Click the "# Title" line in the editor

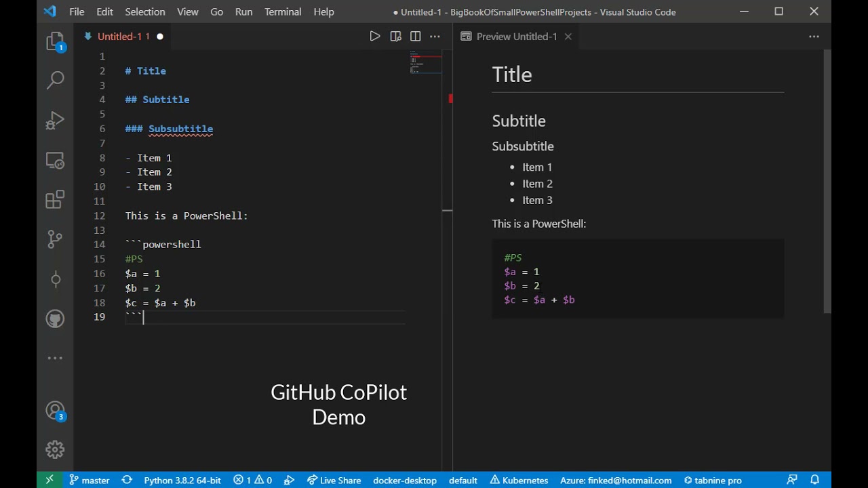(x=146, y=70)
